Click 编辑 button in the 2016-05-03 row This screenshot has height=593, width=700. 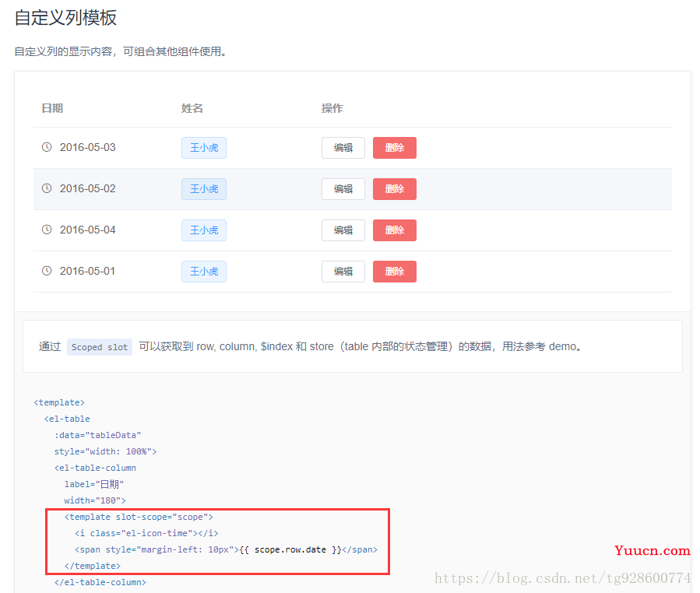[x=343, y=148]
